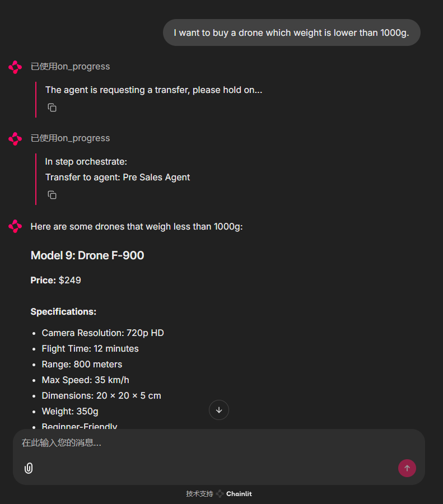This screenshot has height=504, width=443.
Task: Click the scroll-down arrow above the input
Action: 219,410
